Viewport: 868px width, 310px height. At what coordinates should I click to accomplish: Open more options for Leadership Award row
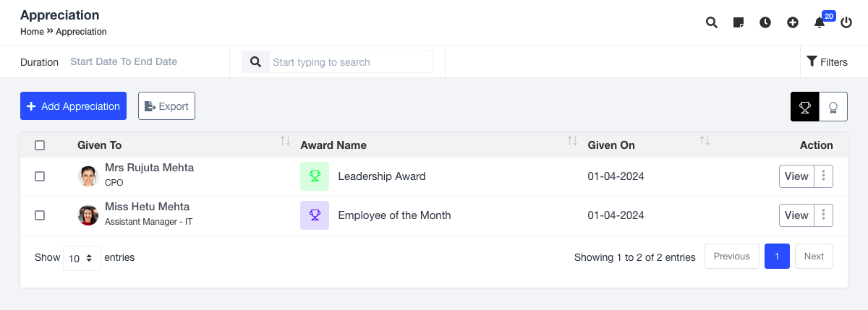click(824, 176)
